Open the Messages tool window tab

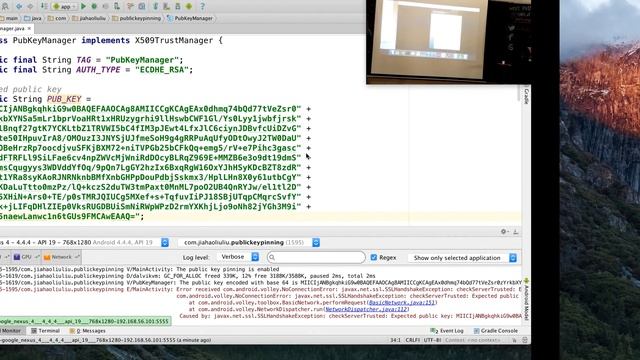(x=87, y=331)
